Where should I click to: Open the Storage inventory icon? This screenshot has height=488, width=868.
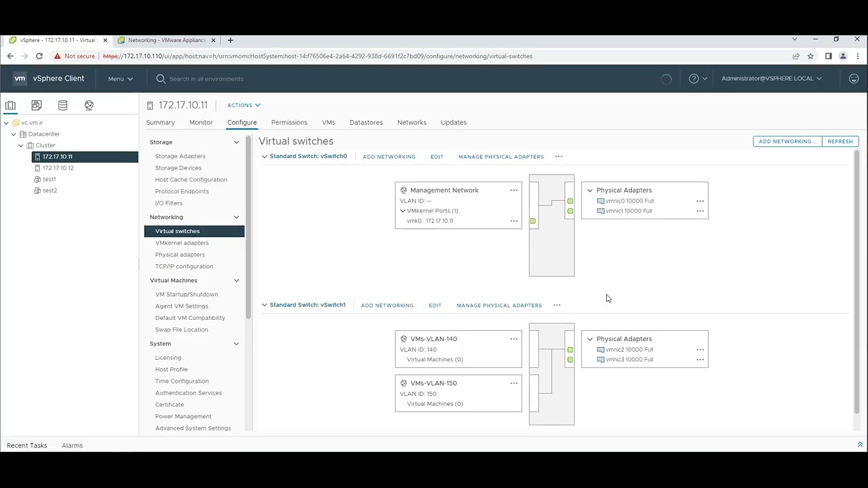[x=62, y=105]
